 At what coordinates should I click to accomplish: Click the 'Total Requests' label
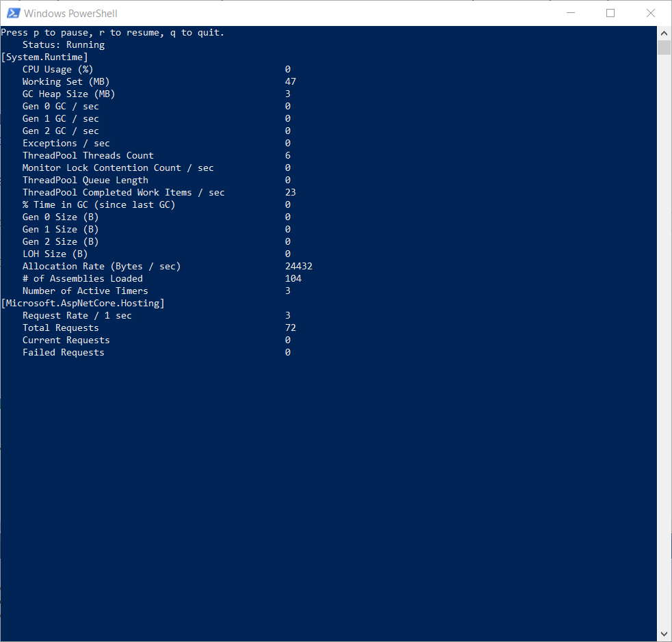click(x=60, y=328)
